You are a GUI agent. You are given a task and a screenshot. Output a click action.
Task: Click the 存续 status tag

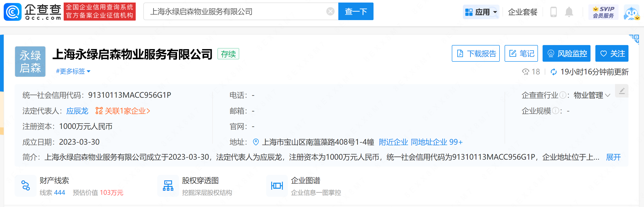tap(228, 54)
